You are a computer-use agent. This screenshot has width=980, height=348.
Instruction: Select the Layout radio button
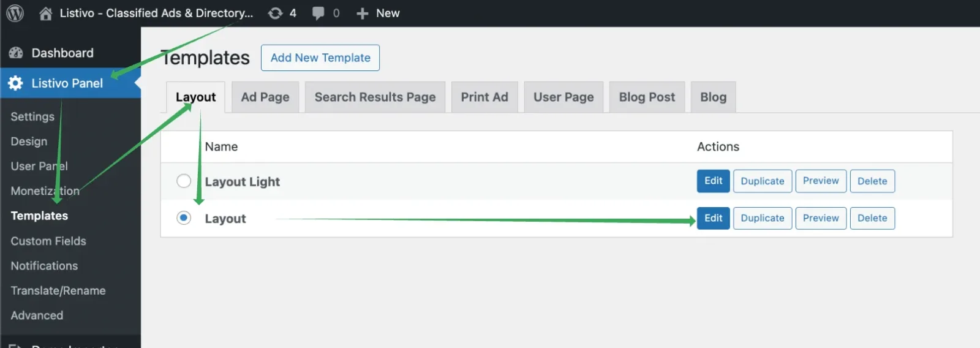[184, 217]
